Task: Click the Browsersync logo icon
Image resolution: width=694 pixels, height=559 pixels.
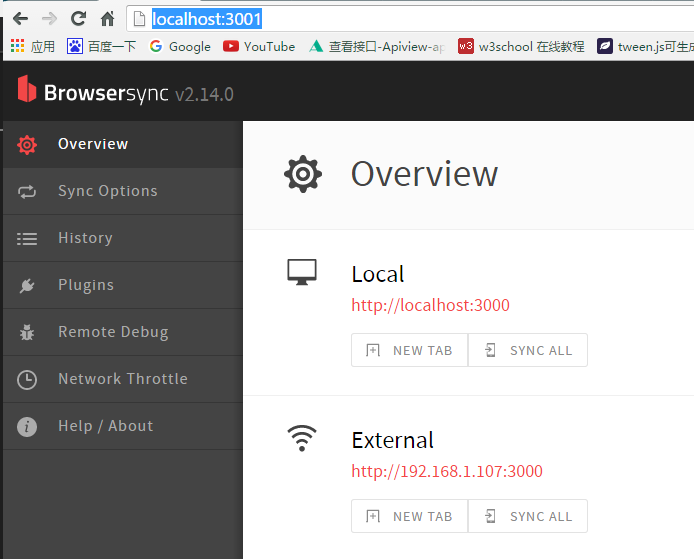Action: [27, 91]
